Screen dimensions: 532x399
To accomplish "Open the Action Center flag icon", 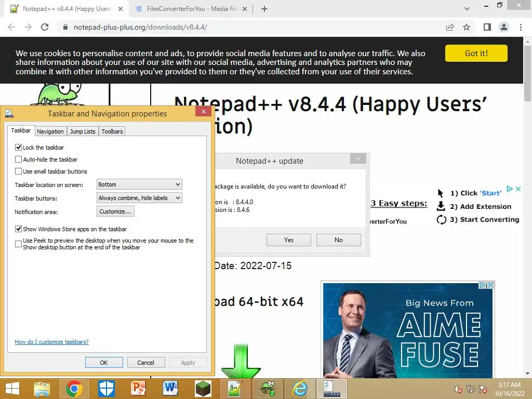I will point(483,389).
